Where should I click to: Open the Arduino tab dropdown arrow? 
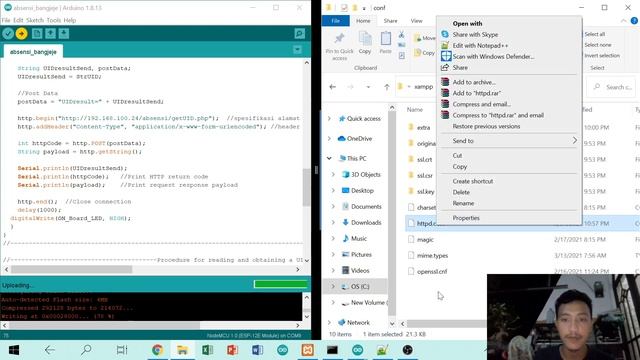tap(298, 50)
